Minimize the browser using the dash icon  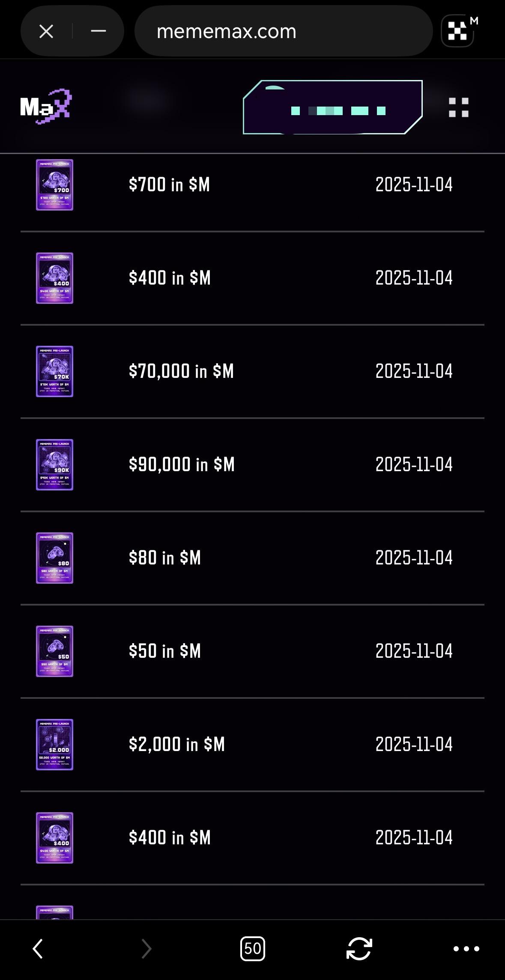click(99, 31)
